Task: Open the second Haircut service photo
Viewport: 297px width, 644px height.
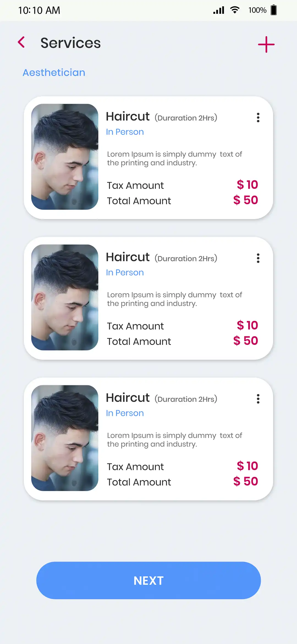Action: pyautogui.click(x=65, y=297)
